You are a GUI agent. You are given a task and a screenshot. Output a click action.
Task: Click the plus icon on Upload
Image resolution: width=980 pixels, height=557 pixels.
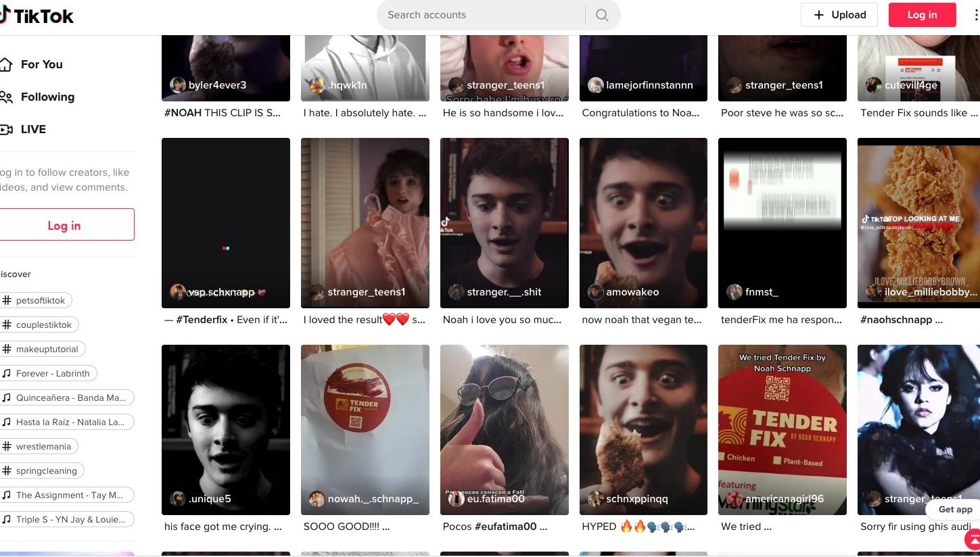point(819,15)
